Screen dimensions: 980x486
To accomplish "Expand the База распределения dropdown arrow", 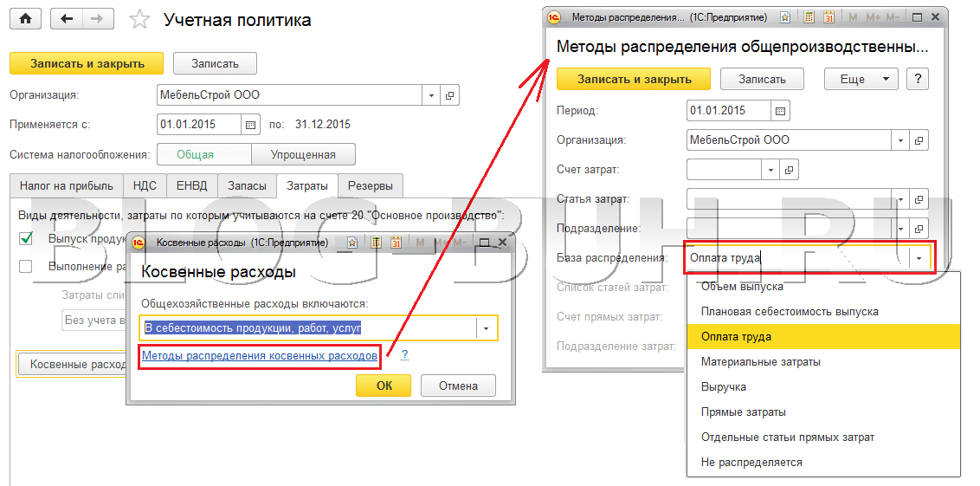I will [918, 258].
